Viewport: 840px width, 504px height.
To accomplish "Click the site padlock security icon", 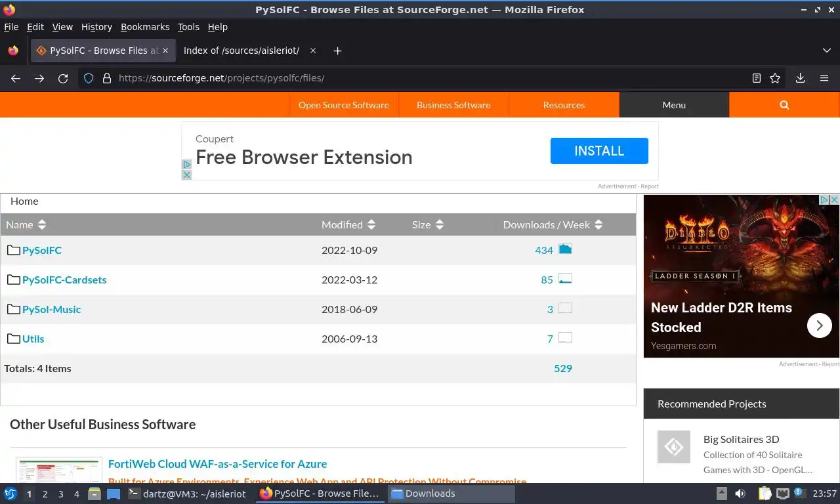I will pos(107,78).
